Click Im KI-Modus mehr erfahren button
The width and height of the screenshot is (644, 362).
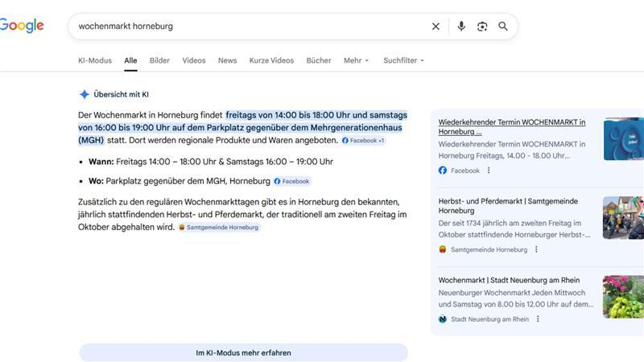244,352
